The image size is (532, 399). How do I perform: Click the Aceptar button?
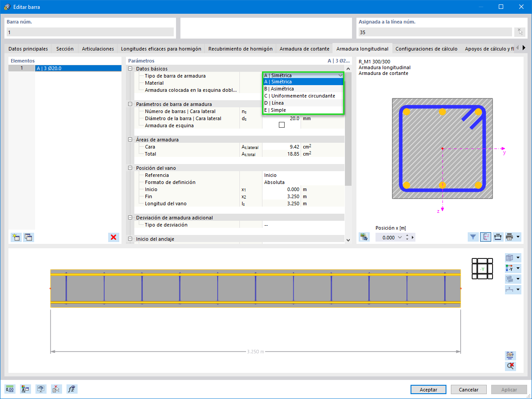tap(428, 390)
